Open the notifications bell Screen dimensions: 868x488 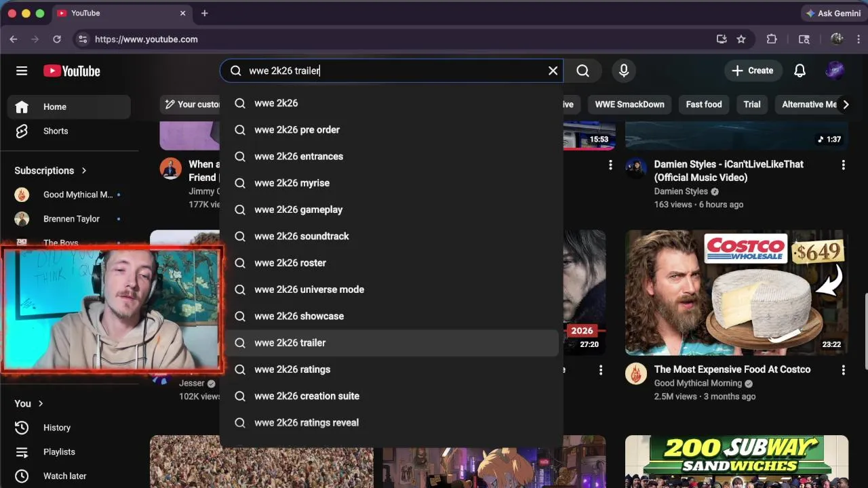click(800, 70)
